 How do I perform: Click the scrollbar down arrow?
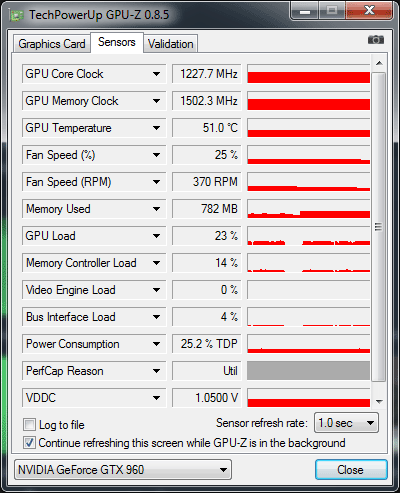379,401
